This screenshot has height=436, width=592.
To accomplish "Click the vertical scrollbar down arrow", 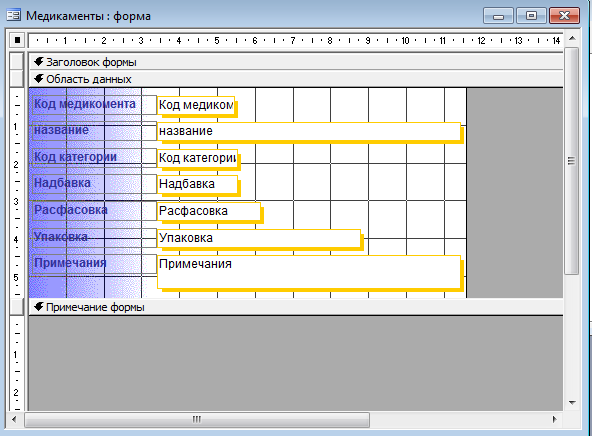I will tap(572, 403).
